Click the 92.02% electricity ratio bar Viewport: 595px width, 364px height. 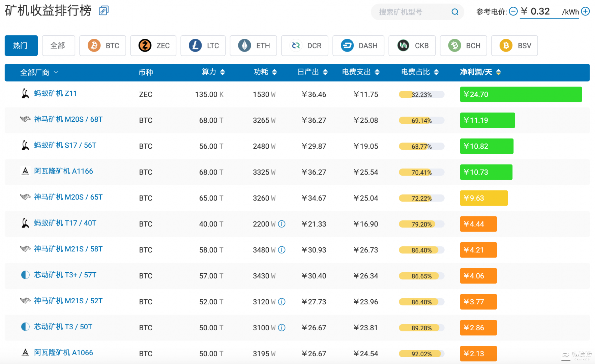[421, 354]
